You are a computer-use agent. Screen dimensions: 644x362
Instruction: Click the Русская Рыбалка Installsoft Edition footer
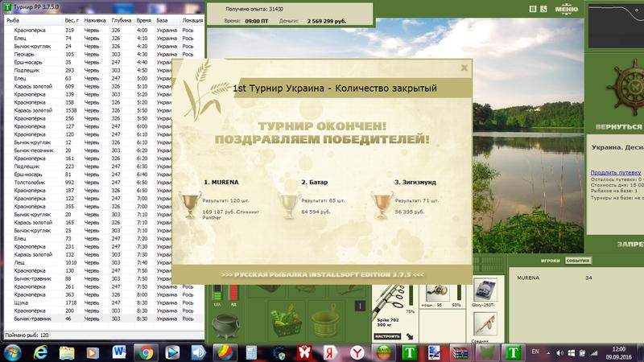click(323, 274)
